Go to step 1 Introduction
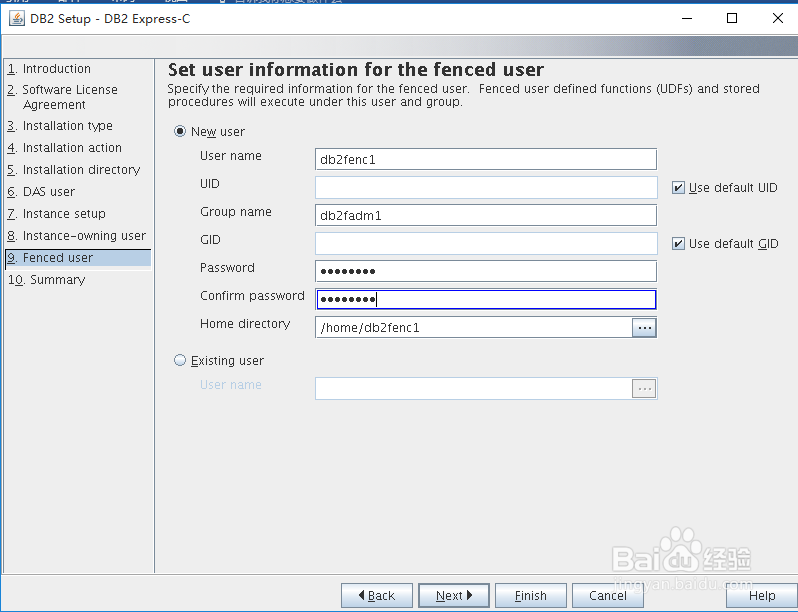 click(x=49, y=69)
